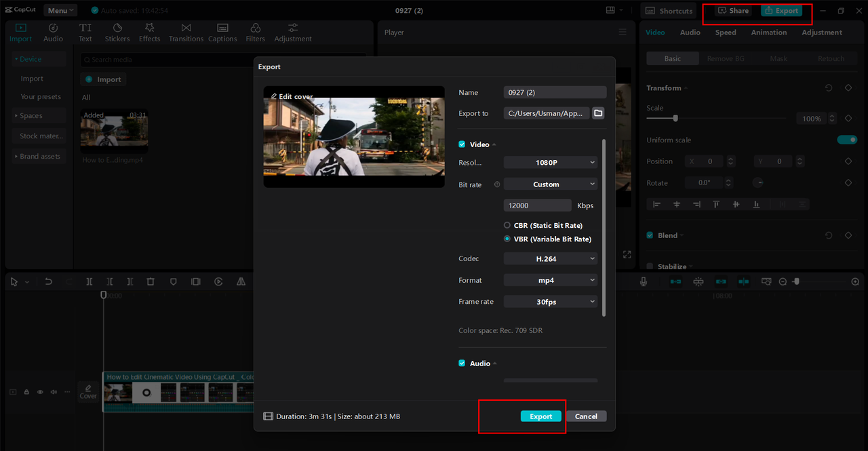
Task: Select the Mask sub-tab
Action: (778, 59)
